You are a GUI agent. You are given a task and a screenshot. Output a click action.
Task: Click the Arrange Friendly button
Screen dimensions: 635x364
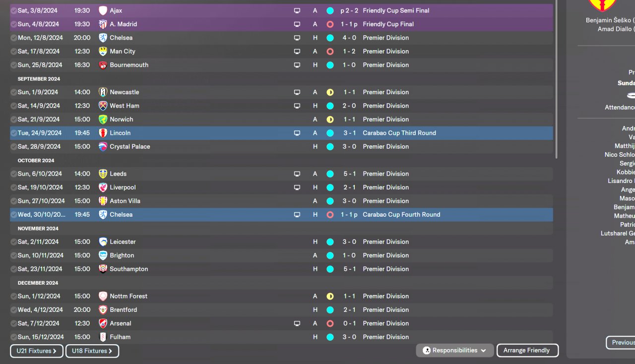coord(527,350)
